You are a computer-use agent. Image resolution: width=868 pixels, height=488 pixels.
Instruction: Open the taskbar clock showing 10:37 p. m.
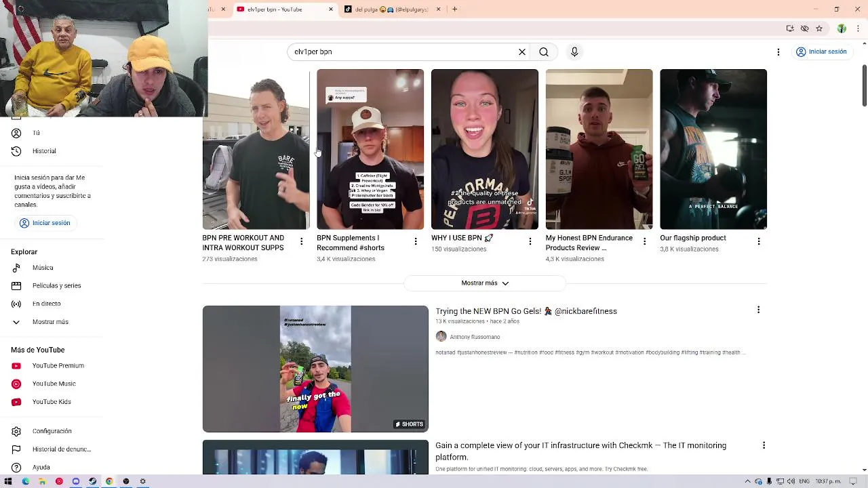pyautogui.click(x=829, y=481)
